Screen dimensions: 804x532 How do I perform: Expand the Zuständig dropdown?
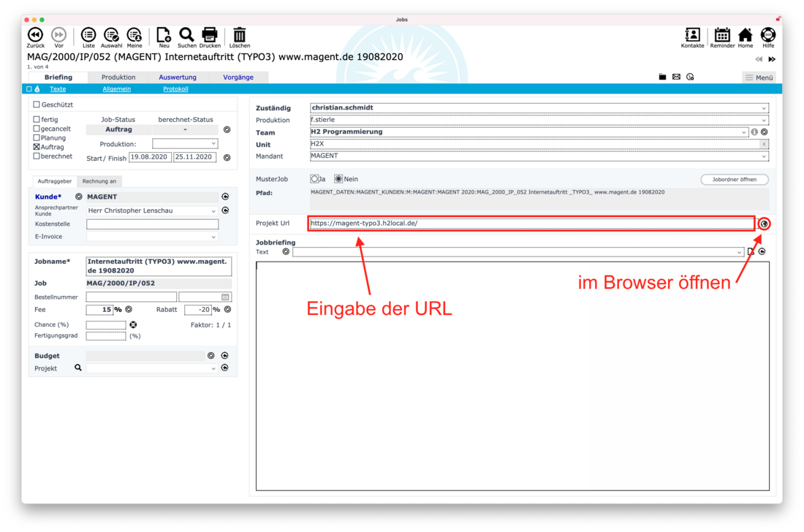click(x=764, y=108)
